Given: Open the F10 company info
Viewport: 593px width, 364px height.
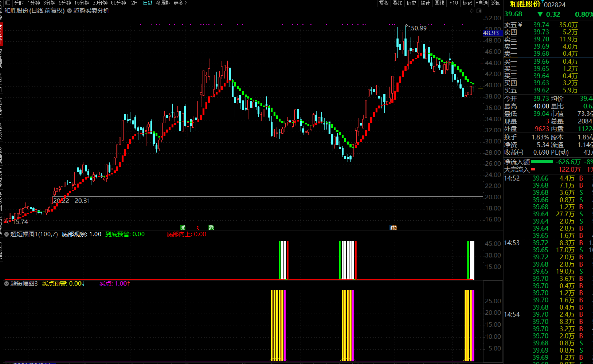Looking at the screenshot, I should coord(453,3).
